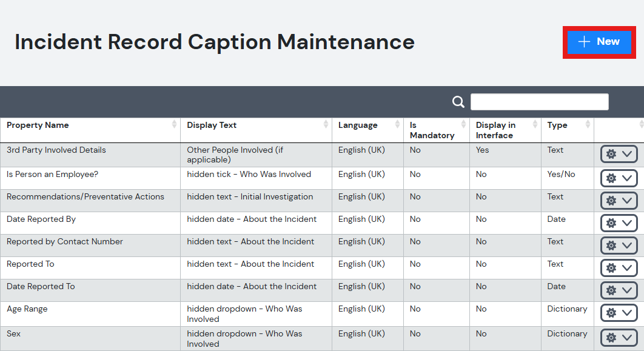Image resolution: width=644 pixels, height=351 pixels.
Task: Focus the table search input field
Action: (x=539, y=102)
